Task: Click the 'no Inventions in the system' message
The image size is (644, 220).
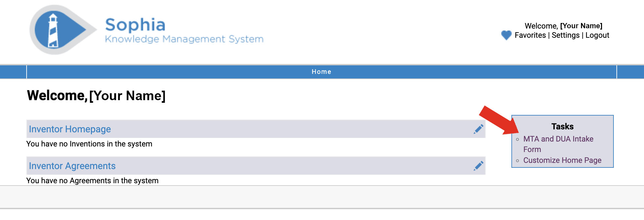Action: coord(89,144)
